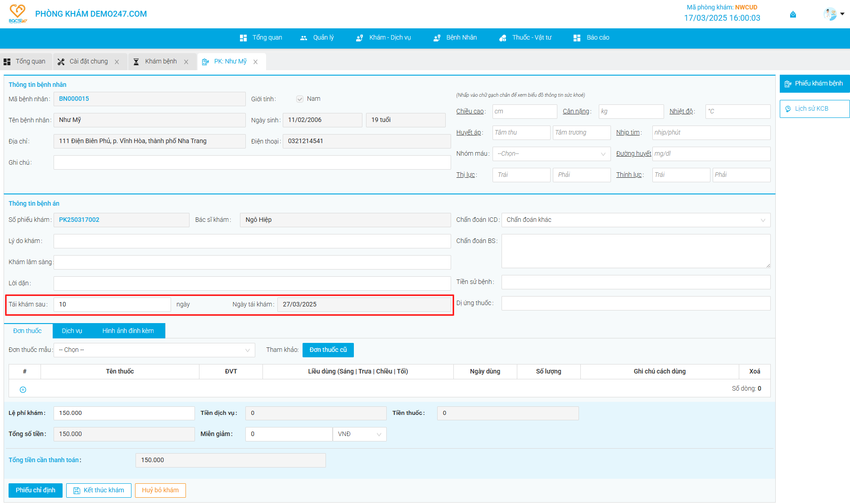Open the Cân nặng chart link
The width and height of the screenshot is (850, 504).
tap(576, 112)
